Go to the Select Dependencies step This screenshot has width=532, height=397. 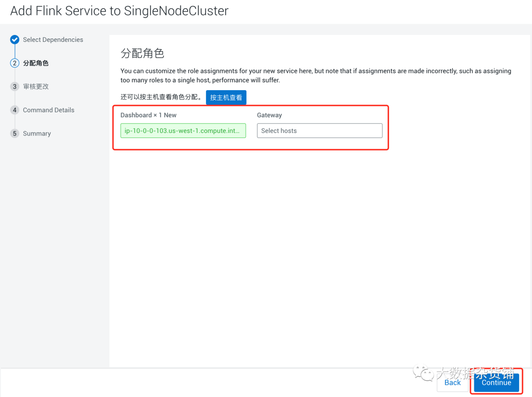coord(53,40)
